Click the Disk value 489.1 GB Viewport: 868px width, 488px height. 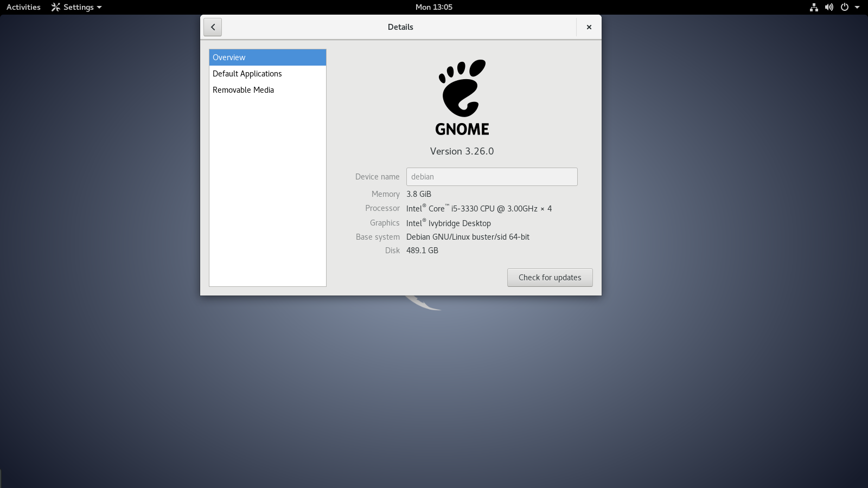(422, 251)
